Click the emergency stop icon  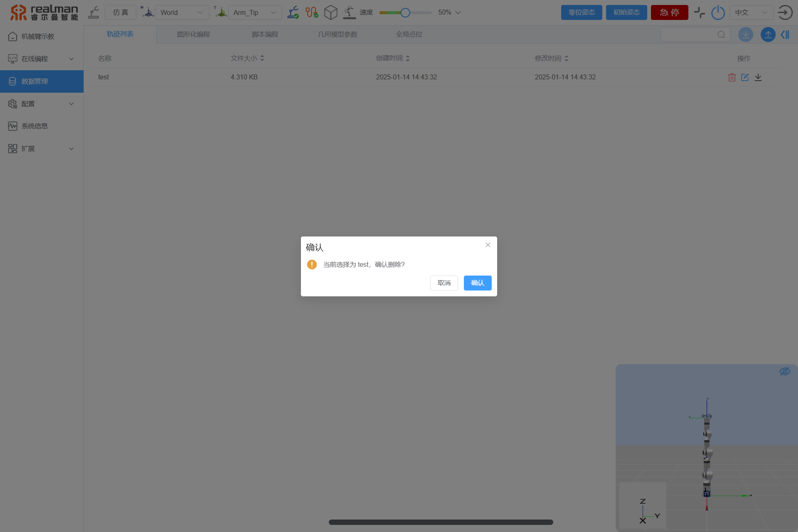point(669,12)
